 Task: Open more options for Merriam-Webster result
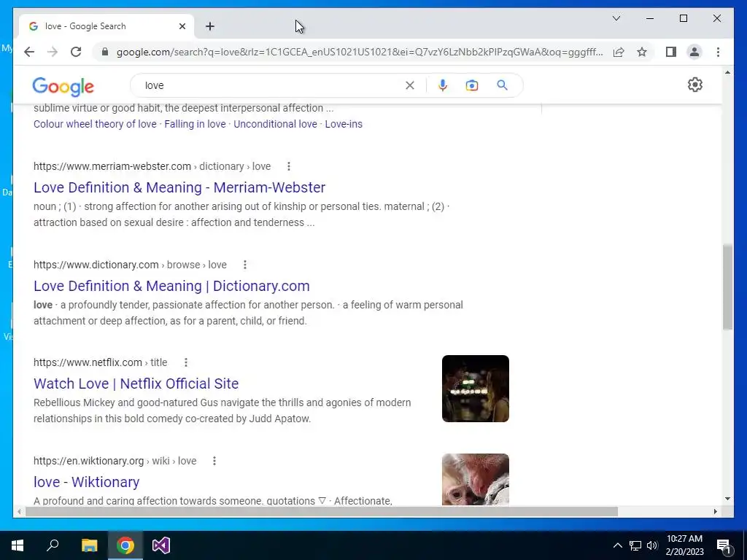tap(289, 166)
